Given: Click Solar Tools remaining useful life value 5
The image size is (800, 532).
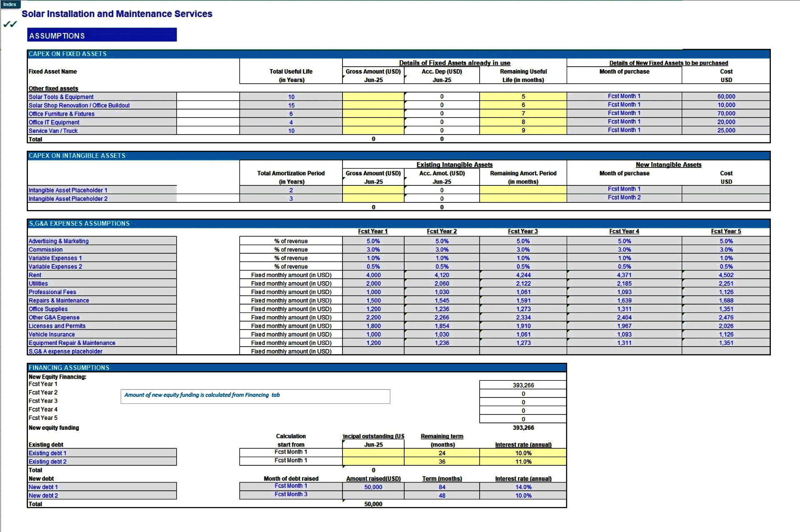Looking at the screenshot, I should point(523,97).
